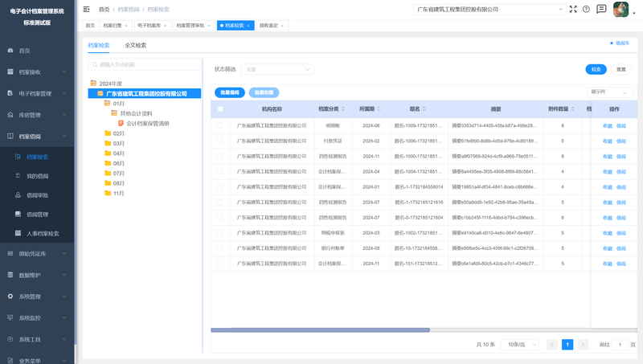Click the 11月 folder icon
The image size is (643, 364).
click(x=108, y=193)
